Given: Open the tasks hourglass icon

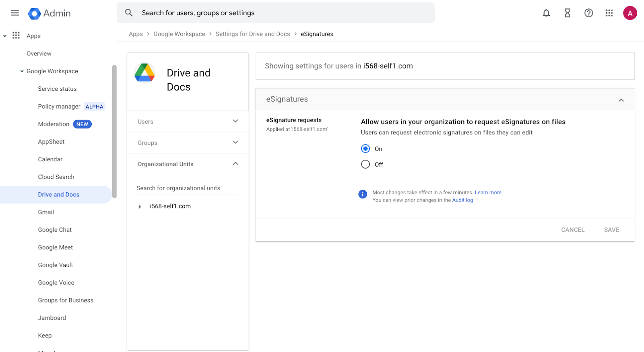Looking at the screenshot, I should coord(568,13).
